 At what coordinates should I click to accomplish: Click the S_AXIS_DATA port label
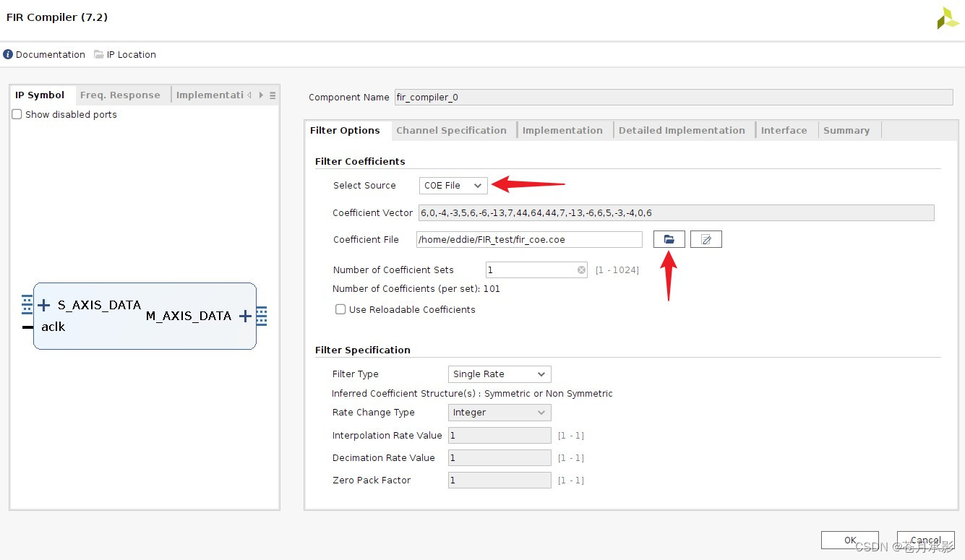[x=99, y=305]
